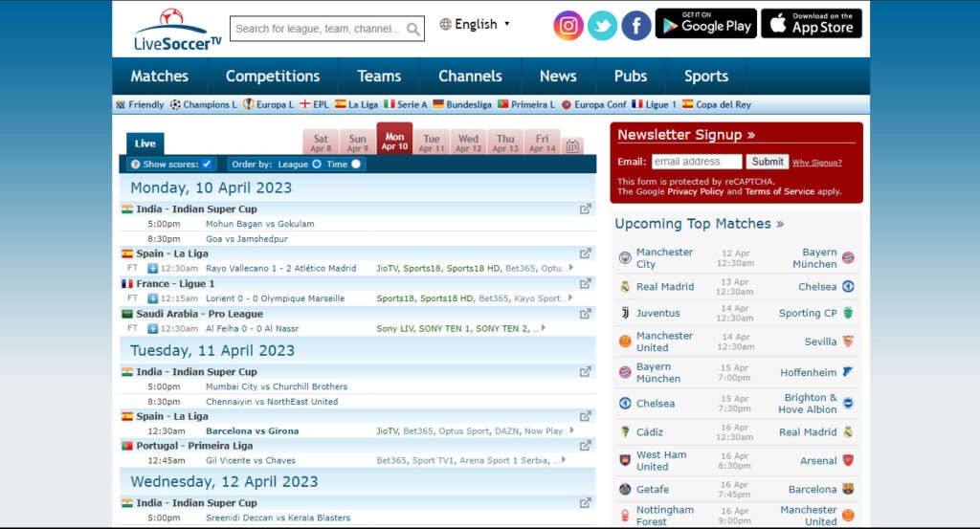Pop out Wednesday's Indian Super Cup section
This screenshot has width=980, height=529.
pyautogui.click(x=585, y=503)
